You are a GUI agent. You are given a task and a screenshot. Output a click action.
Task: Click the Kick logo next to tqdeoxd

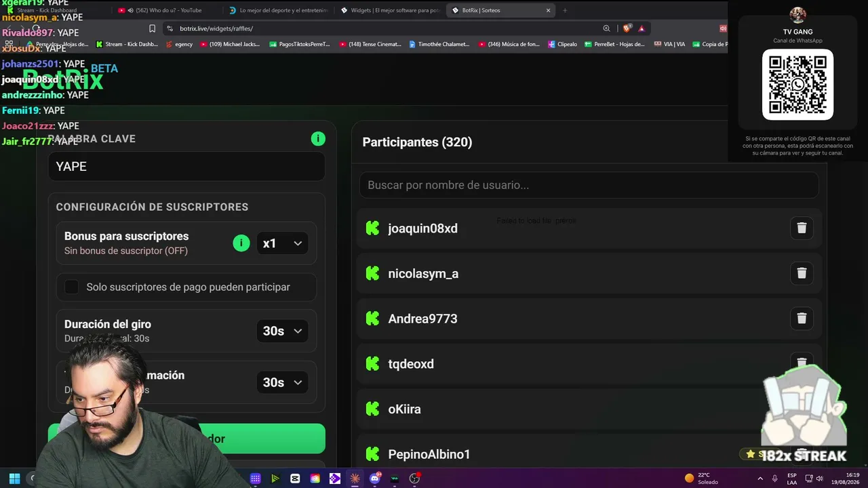[x=372, y=364]
